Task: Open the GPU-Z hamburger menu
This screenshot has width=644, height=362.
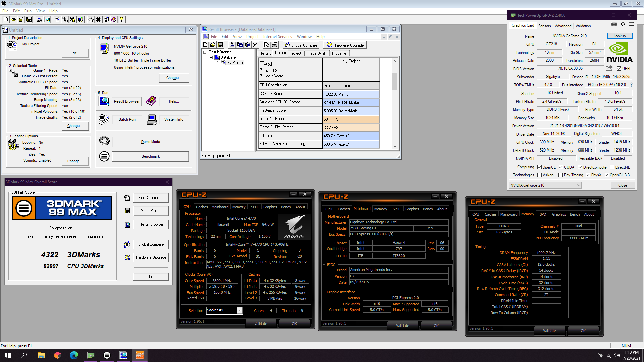Action: coord(631,24)
